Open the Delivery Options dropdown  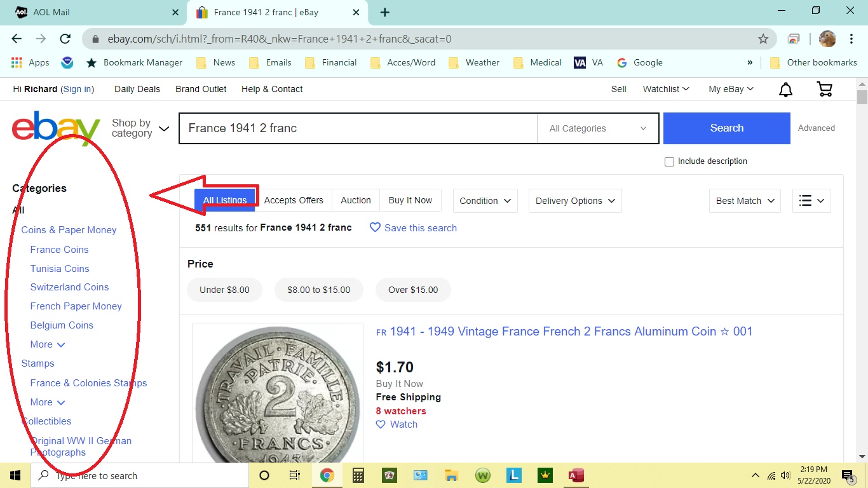[574, 201]
